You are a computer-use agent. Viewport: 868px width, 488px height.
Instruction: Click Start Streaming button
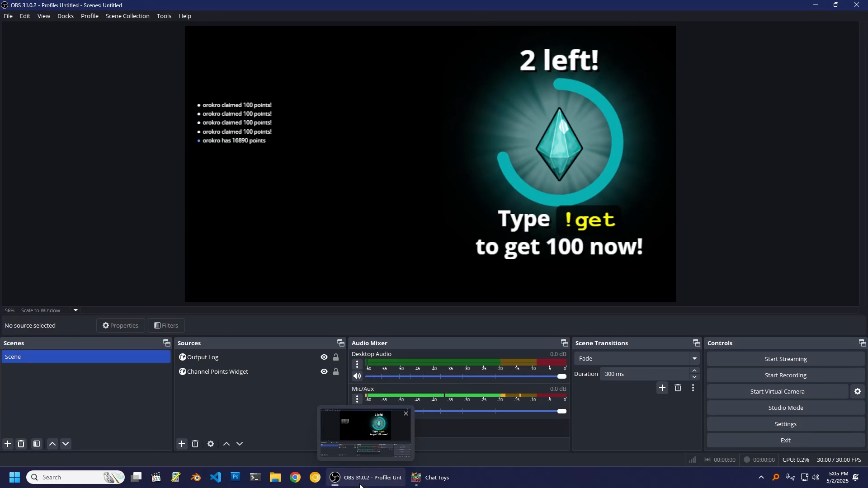[x=786, y=360]
